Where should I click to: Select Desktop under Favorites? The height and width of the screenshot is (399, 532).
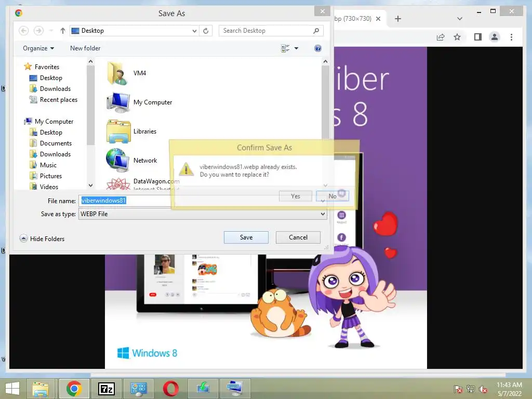46,78
